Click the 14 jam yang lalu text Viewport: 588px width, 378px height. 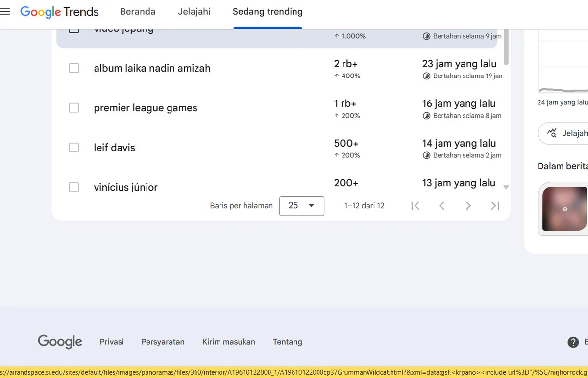pos(459,143)
